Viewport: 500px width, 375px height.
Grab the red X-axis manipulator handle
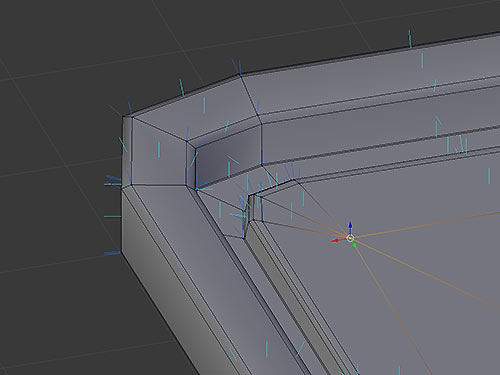[336, 240]
